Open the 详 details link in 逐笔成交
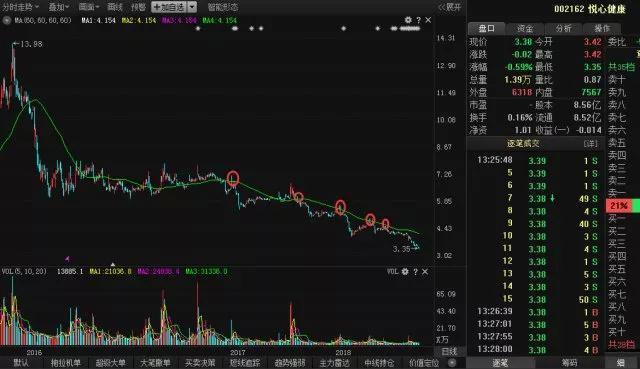The height and width of the screenshot is (369, 640). (591, 143)
